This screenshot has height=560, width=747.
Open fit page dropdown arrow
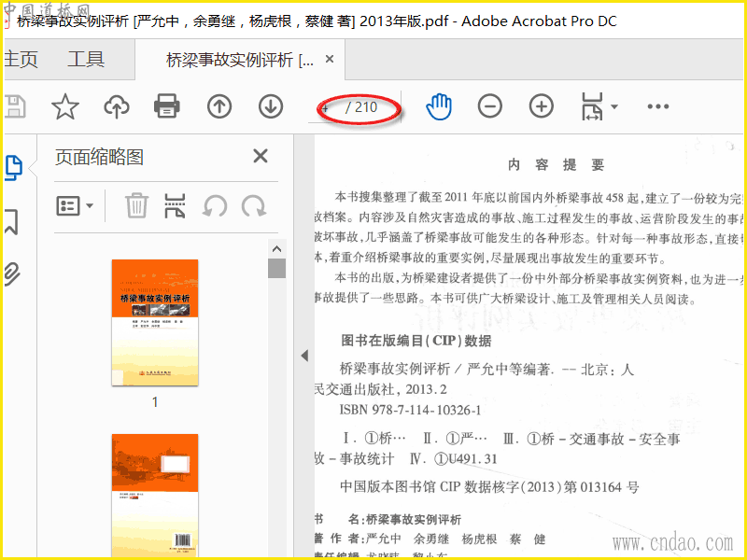(x=614, y=106)
